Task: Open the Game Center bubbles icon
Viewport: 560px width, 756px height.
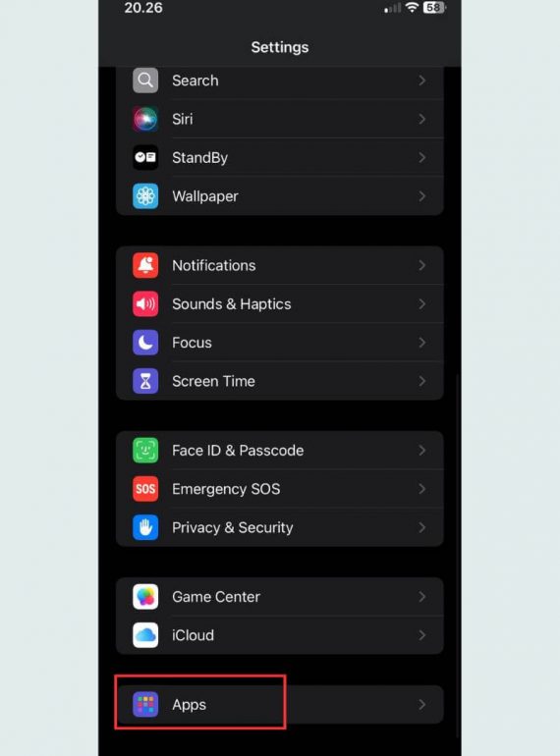Action: pyautogui.click(x=145, y=597)
